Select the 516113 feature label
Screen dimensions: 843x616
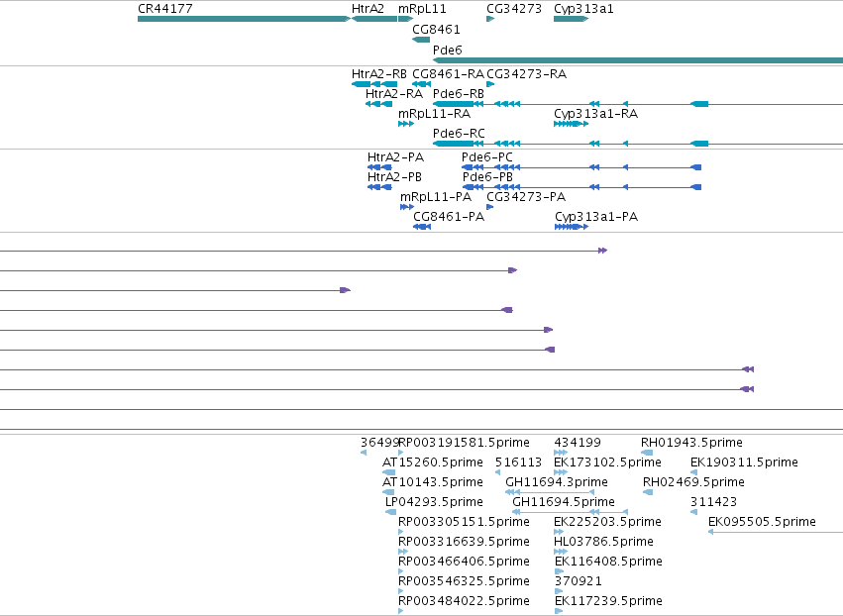coord(518,462)
